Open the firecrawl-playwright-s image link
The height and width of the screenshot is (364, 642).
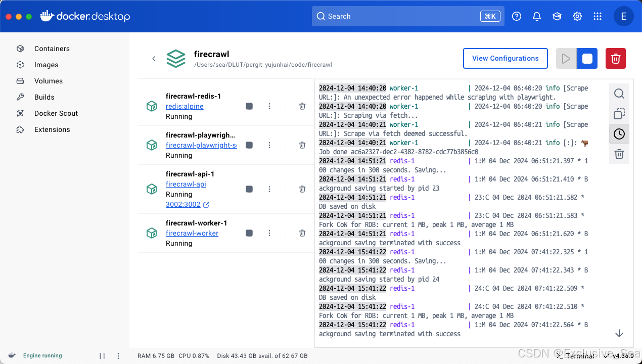point(201,145)
